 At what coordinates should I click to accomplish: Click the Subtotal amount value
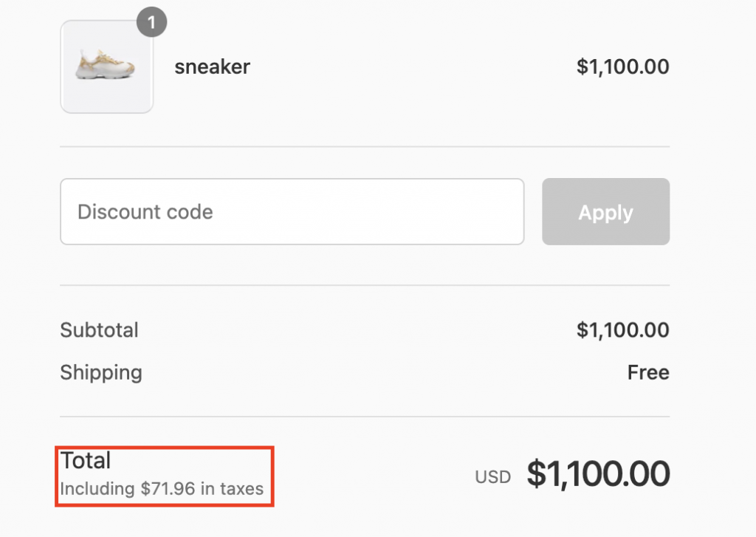coord(622,330)
